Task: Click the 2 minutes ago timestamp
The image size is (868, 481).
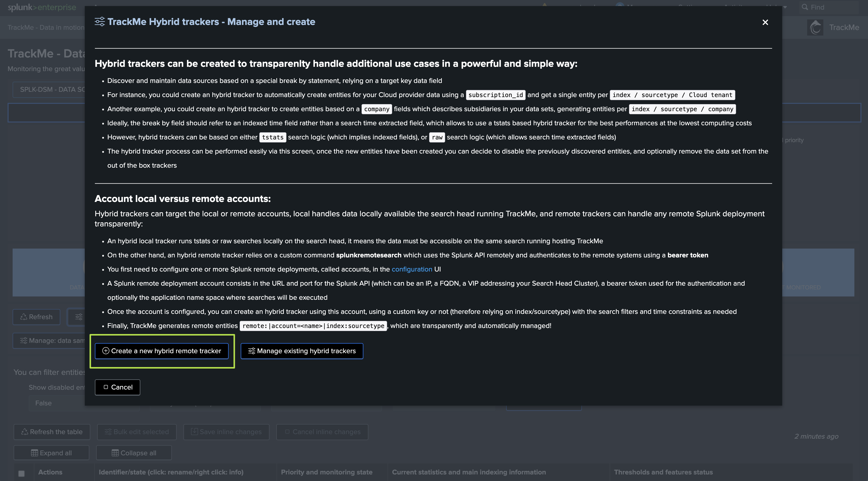Action: pos(816,436)
